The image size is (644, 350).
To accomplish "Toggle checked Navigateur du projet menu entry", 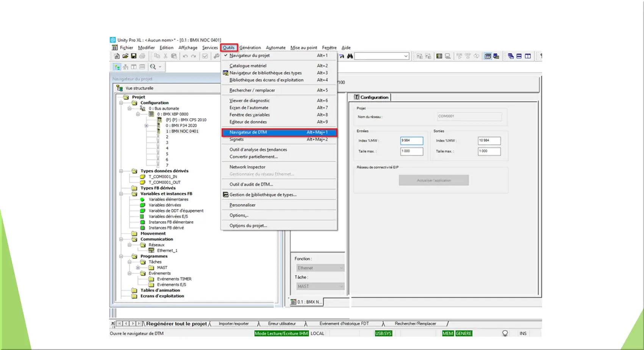I will (x=279, y=55).
